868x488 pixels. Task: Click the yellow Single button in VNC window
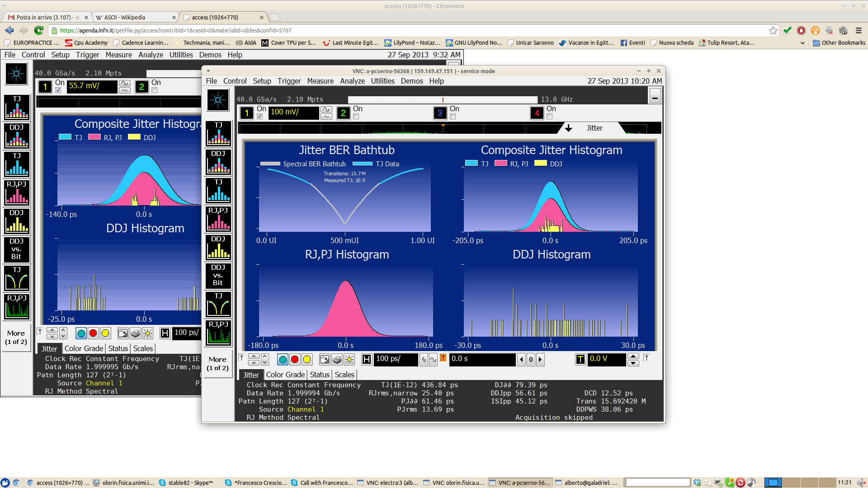(307, 359)
